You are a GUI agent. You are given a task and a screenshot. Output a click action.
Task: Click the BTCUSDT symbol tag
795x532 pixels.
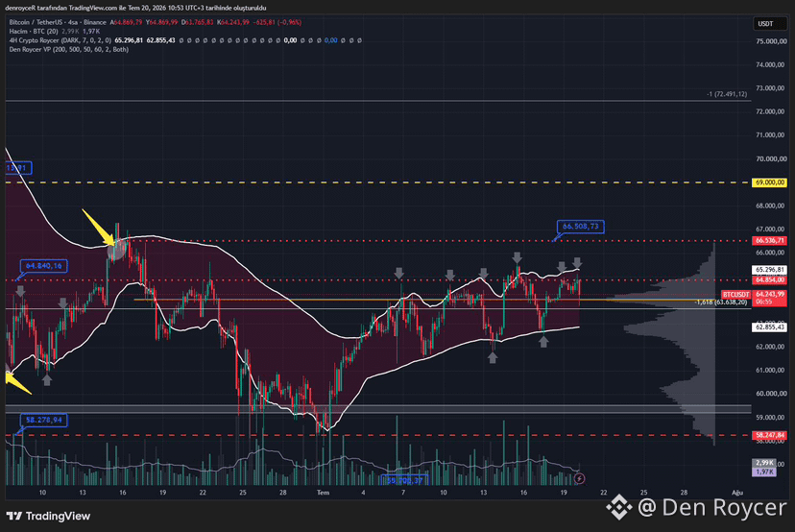point(736,295)
